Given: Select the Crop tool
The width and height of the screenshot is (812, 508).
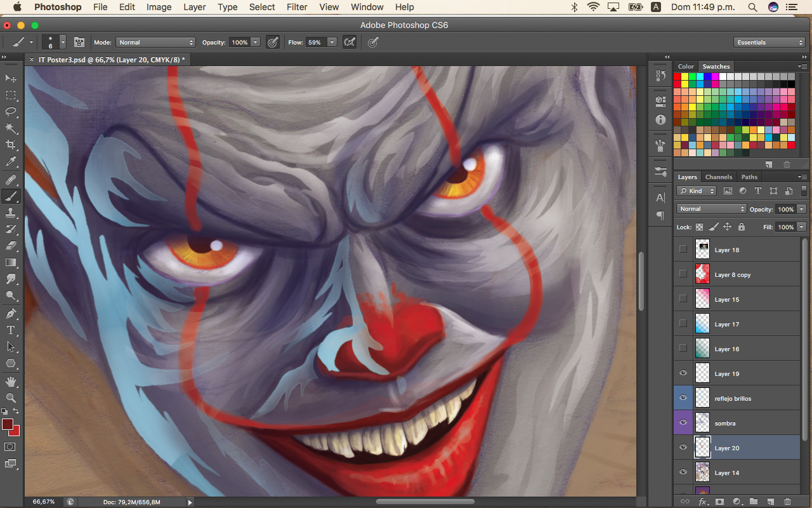Looking at the screenshot, I should coord(11,145).
